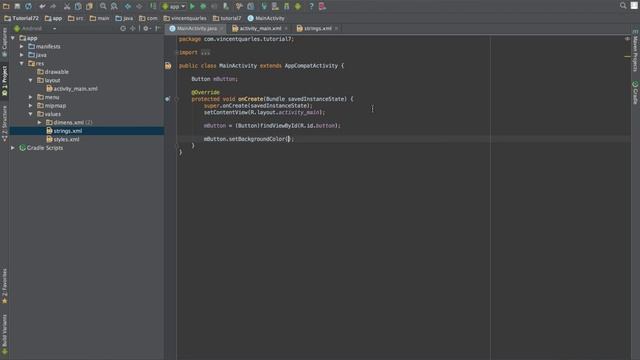The width and height of the screenshot is (640, 360).
Task: Click the Make Project icon
Action: click(153, 6)
